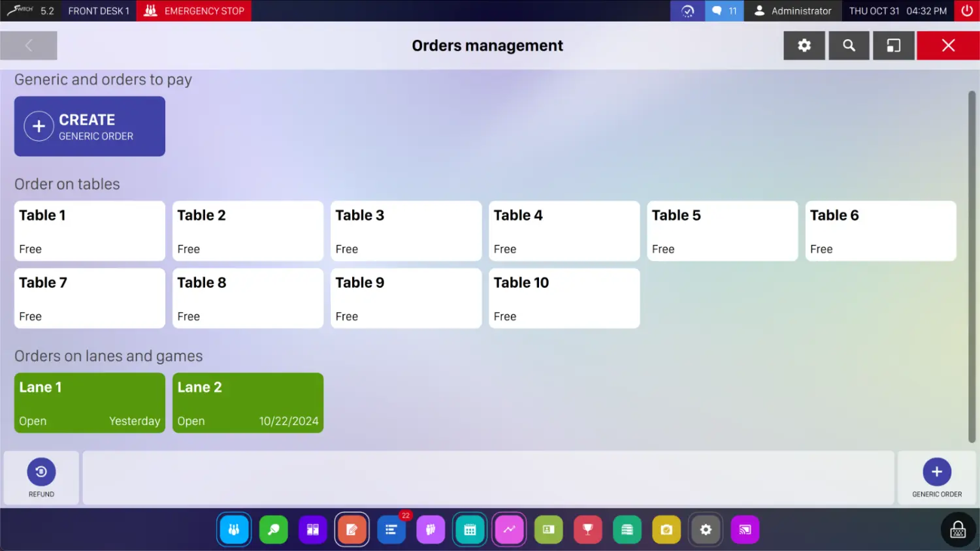Open the olive ID card app
Image resolution: width=980 pixels, height=551 pixels.
[x=549, y=529]
